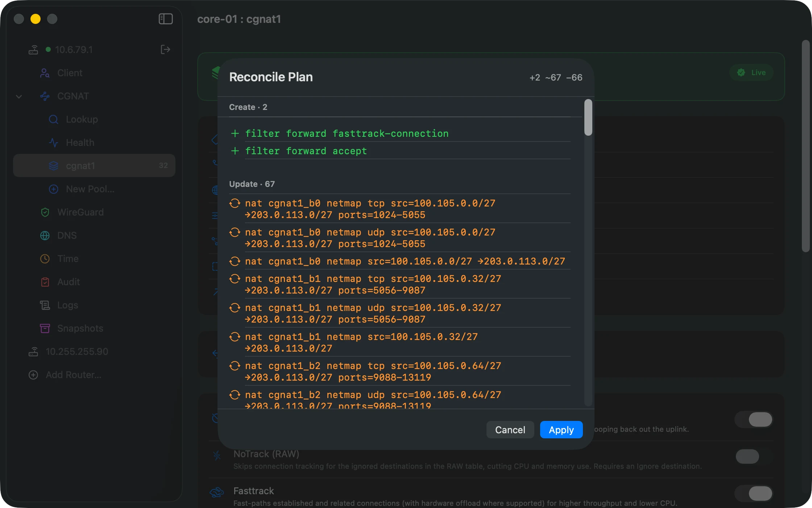Screen dimensions: 812x508
Task: Select 'filter forward accept' create entry
Action: pyautogui.click(x=400, y=151)
